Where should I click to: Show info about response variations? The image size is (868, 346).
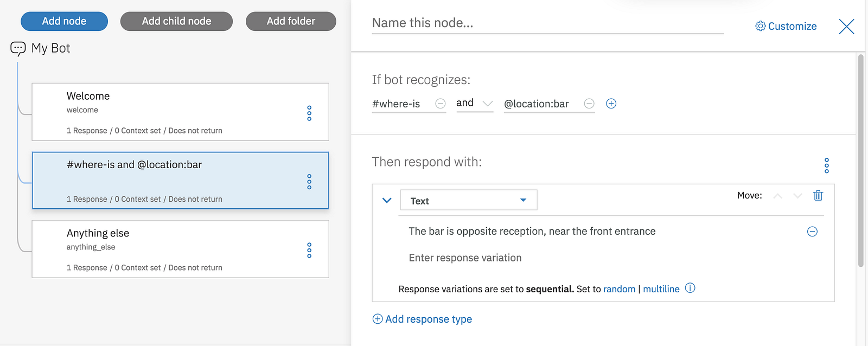[x=690, y=289]
